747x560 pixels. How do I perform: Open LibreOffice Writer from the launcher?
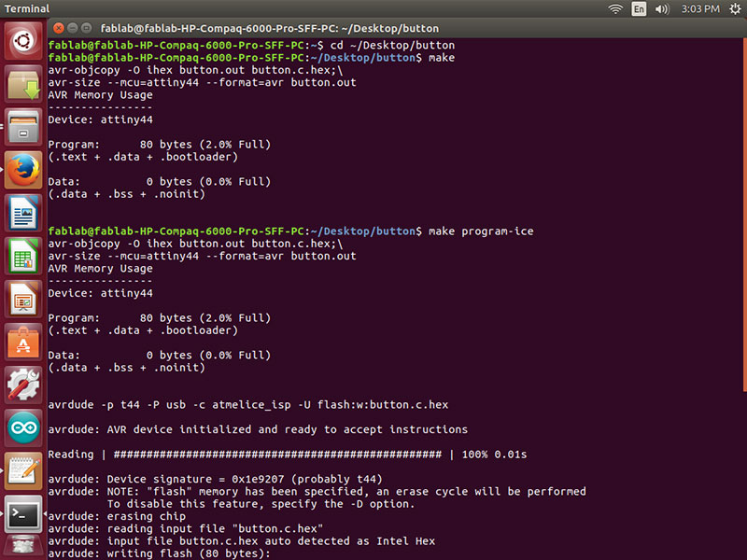click(22, 213)
